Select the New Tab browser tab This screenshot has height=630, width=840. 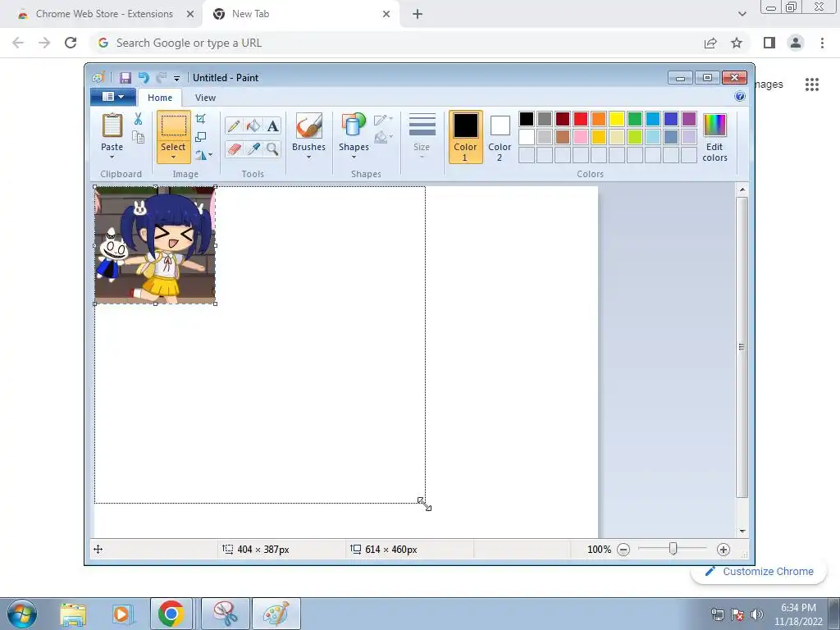point(300,14)
